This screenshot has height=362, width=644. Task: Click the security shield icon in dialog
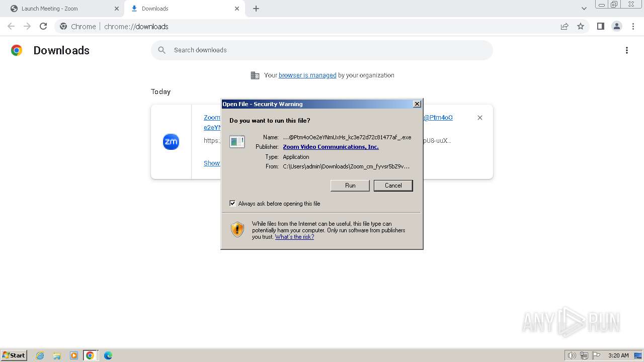point(237,230)
